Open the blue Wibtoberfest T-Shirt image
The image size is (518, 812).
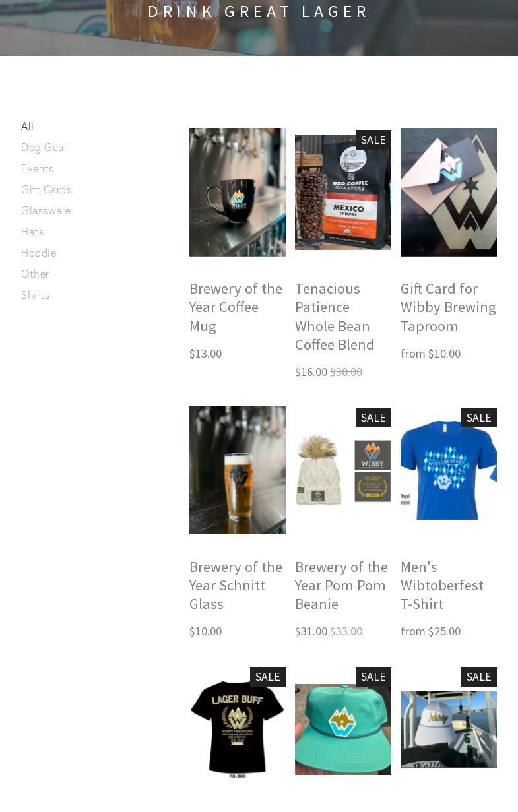[x=449, y=470]
